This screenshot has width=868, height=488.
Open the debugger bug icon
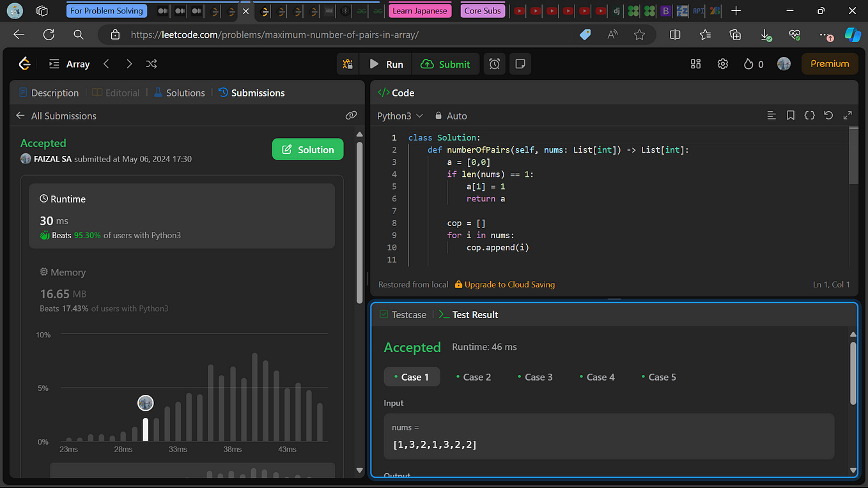point(348,64)
